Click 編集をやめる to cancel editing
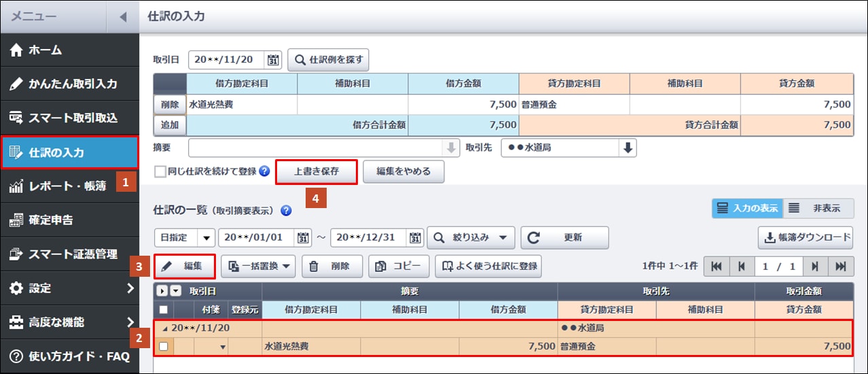 coord(403,172)
